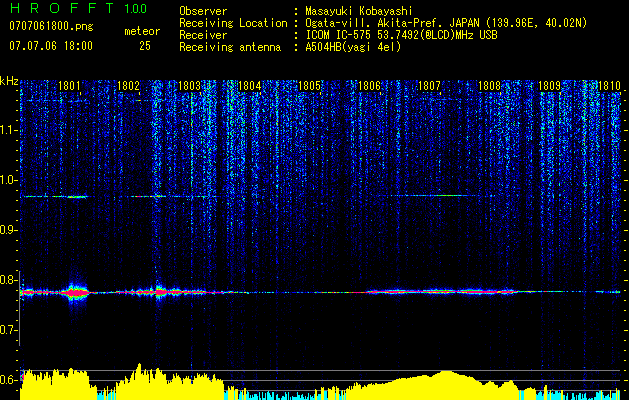The height and width of the screenshot is (400, 629).
Task: Click the HROFFT 1.0.0 title text
Action: [x=78, y=8]
